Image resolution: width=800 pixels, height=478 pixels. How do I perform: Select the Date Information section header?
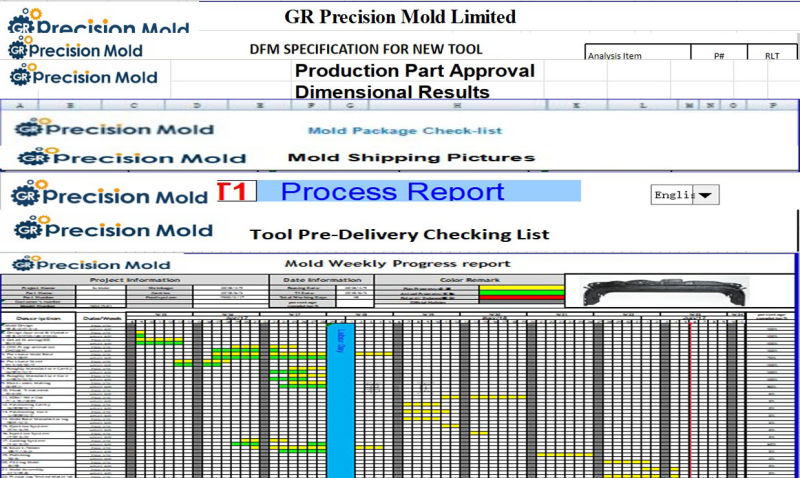coord(322,280)
